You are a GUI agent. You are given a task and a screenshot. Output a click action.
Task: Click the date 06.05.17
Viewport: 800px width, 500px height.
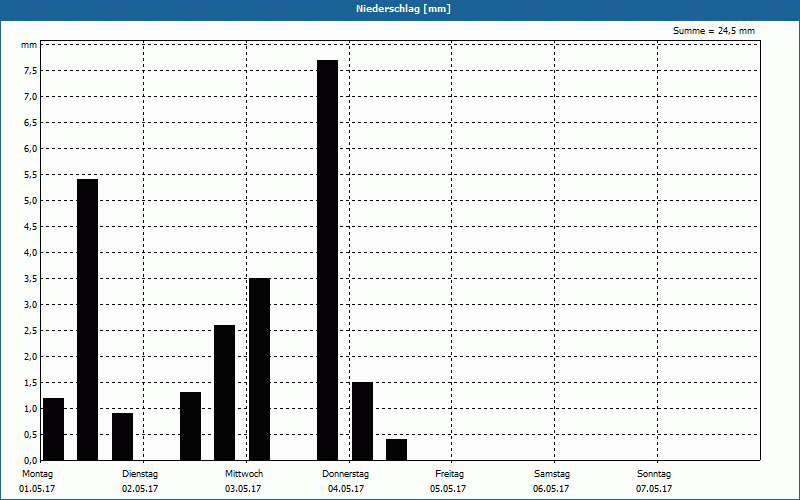tap(551, 489)
